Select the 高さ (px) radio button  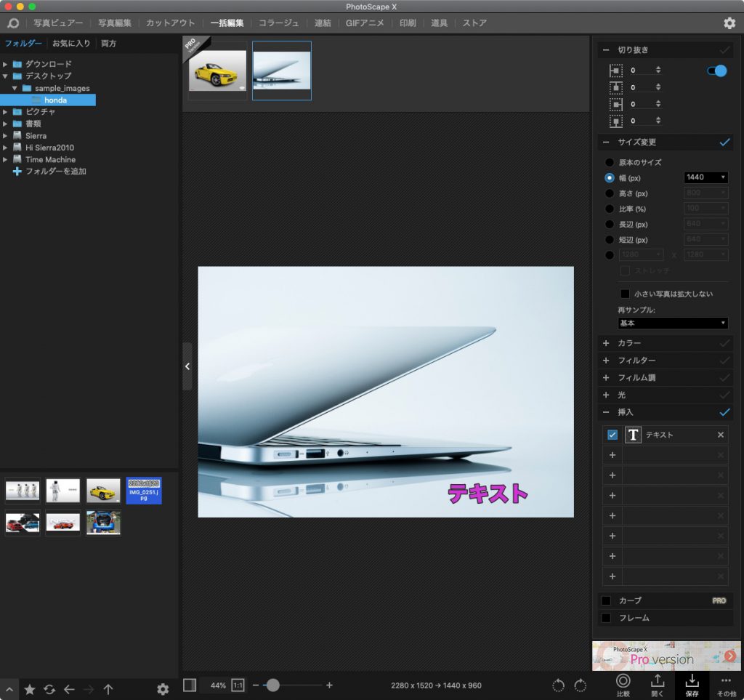610,193
